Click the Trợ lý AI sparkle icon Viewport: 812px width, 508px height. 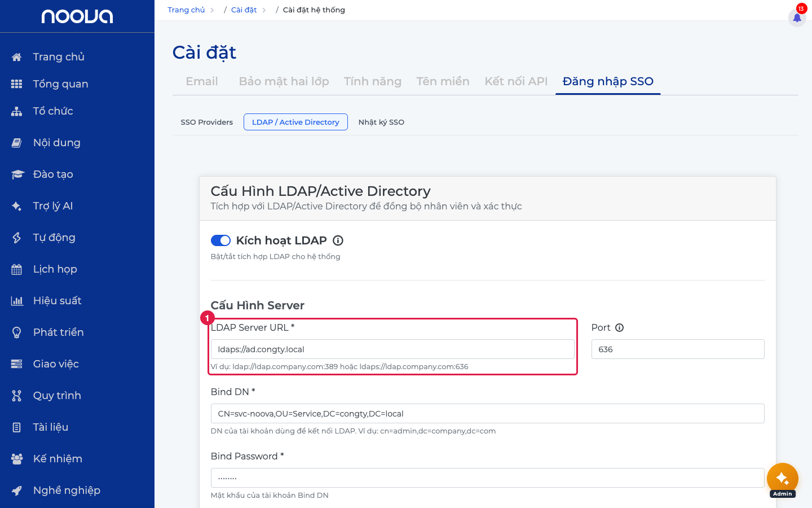pos(17,206)
